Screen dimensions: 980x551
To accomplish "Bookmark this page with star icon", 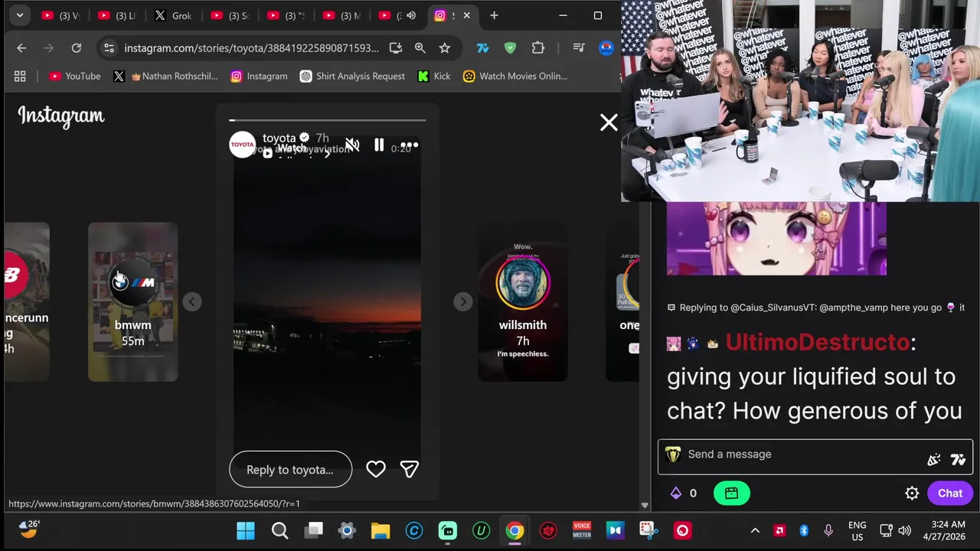I will pos(445,48).
